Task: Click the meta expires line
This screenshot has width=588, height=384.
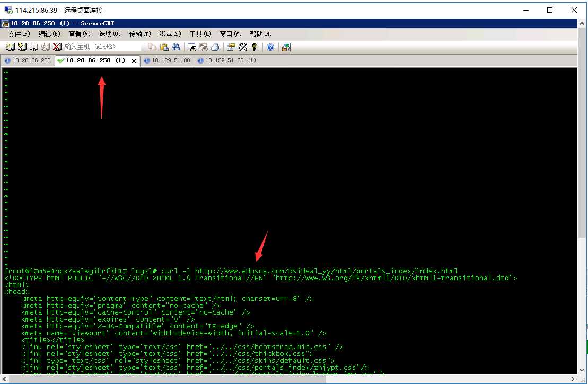Action: click(x=108, y=319)
